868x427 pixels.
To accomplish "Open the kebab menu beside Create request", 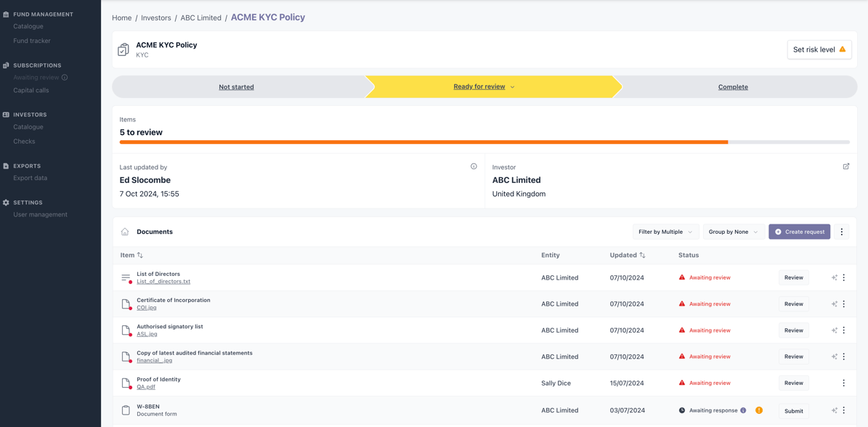I will click(x=842, y=231).
